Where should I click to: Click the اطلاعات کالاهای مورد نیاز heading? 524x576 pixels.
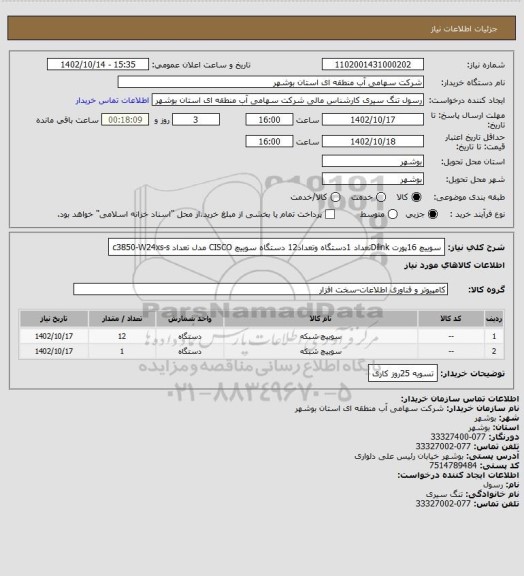(x=455, y=265)
